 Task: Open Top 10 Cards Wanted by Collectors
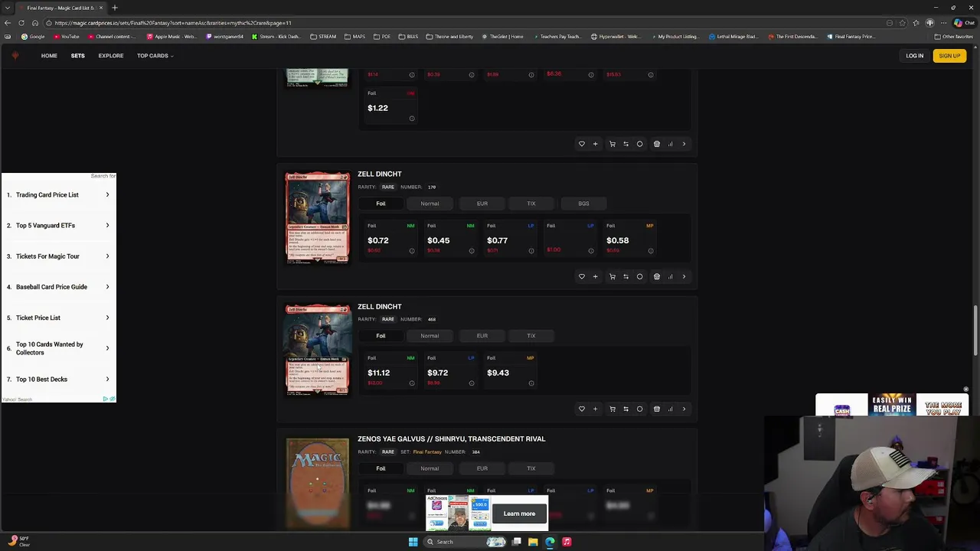click(50, 348)
